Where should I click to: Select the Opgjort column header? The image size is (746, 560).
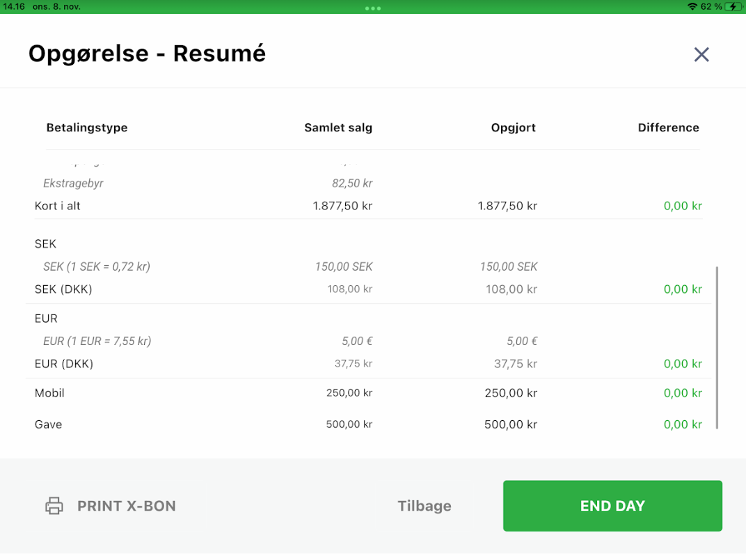(x=514, y=127)
